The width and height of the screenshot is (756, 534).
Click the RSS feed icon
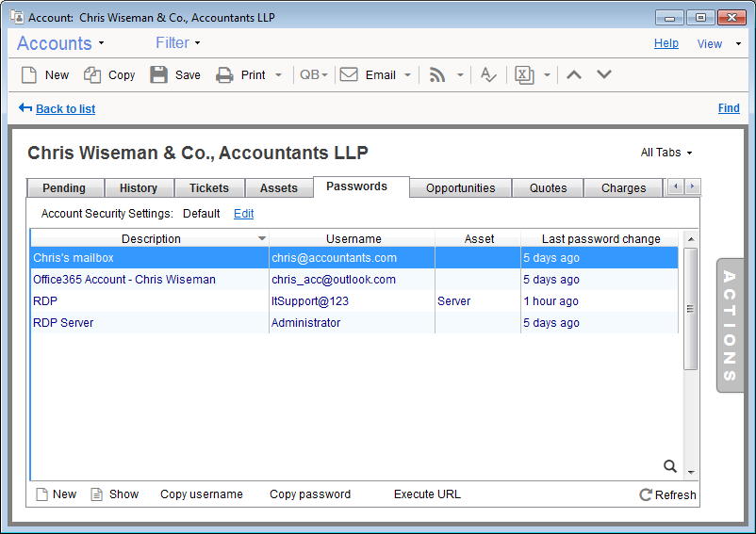click(x=437, y=75)
